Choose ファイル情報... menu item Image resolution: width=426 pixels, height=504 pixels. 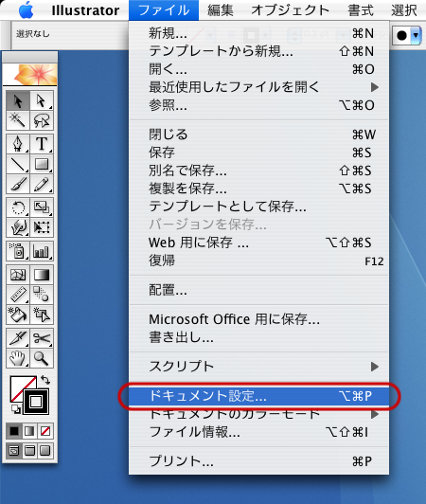259,432
